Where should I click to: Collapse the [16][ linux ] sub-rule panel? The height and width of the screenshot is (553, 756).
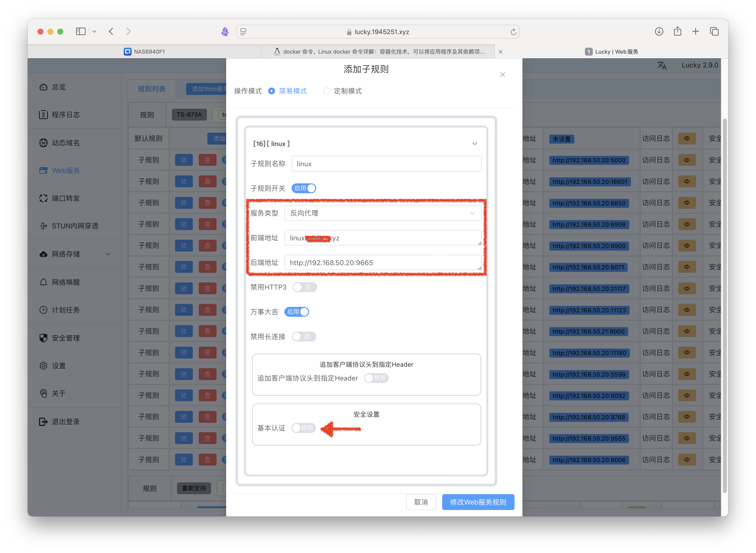475,144
